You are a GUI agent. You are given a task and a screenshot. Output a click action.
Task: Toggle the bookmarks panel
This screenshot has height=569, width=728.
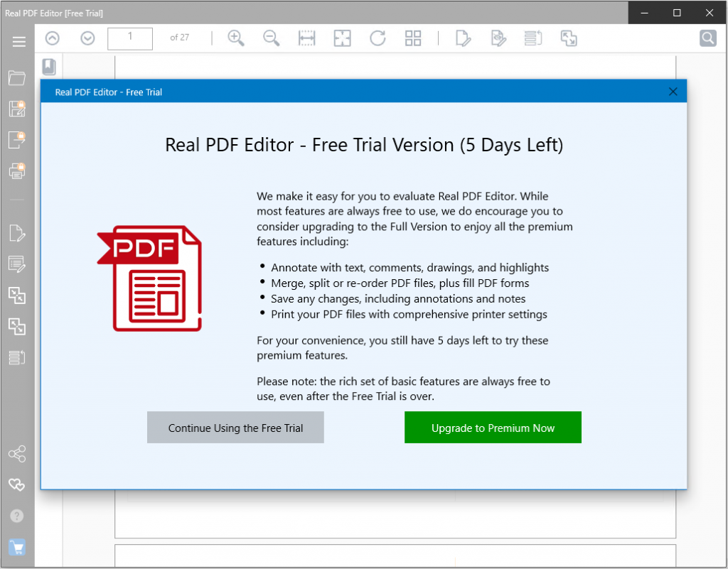pos(48,67)
